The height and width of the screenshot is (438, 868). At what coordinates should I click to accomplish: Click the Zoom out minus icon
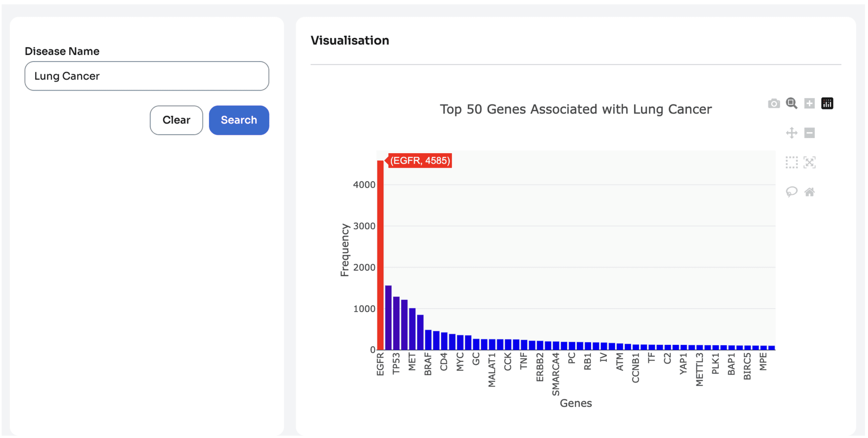point(809,133)
